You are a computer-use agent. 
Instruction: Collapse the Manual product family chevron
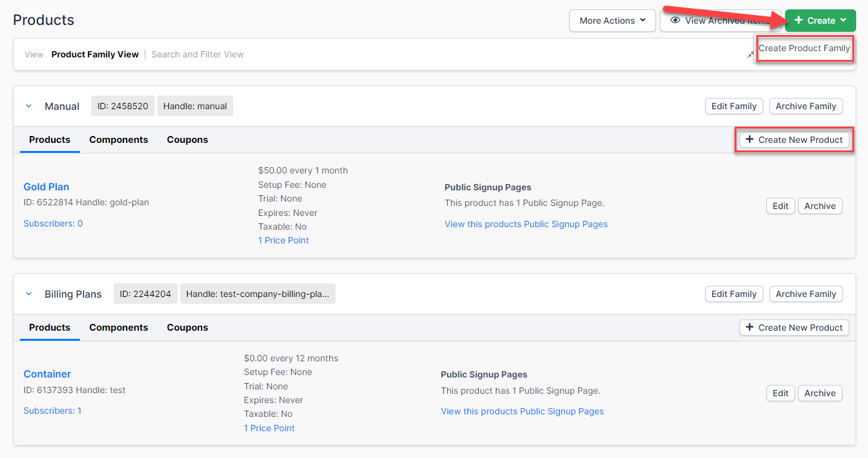coord(29,106)
